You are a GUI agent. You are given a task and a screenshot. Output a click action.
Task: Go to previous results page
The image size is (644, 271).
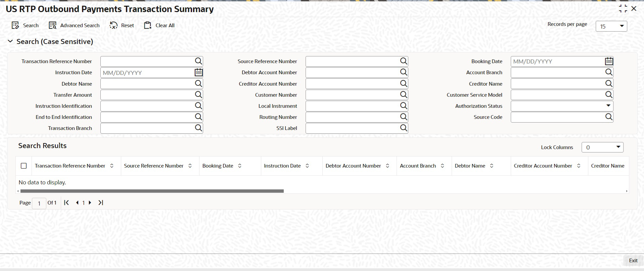point(77,202)
